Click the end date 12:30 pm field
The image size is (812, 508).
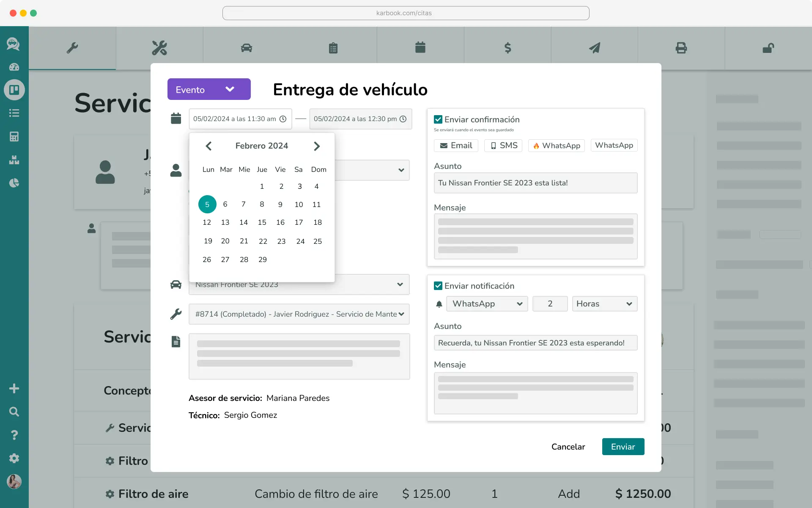click(x=360, y=119)
